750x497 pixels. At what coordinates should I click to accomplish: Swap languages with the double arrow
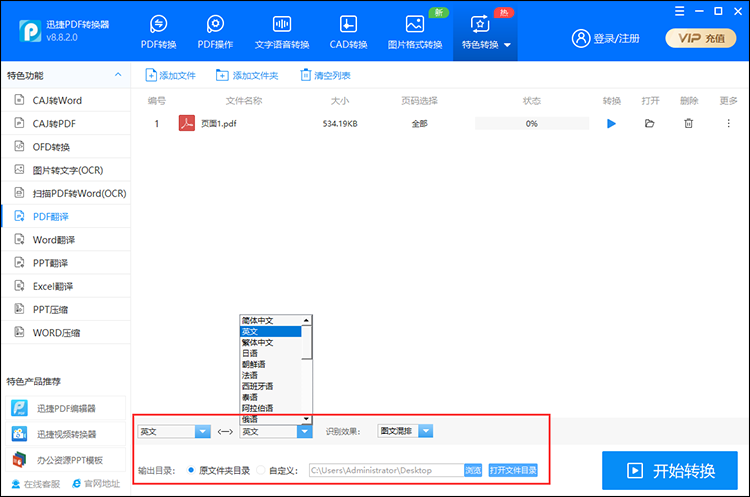point(225,431)
